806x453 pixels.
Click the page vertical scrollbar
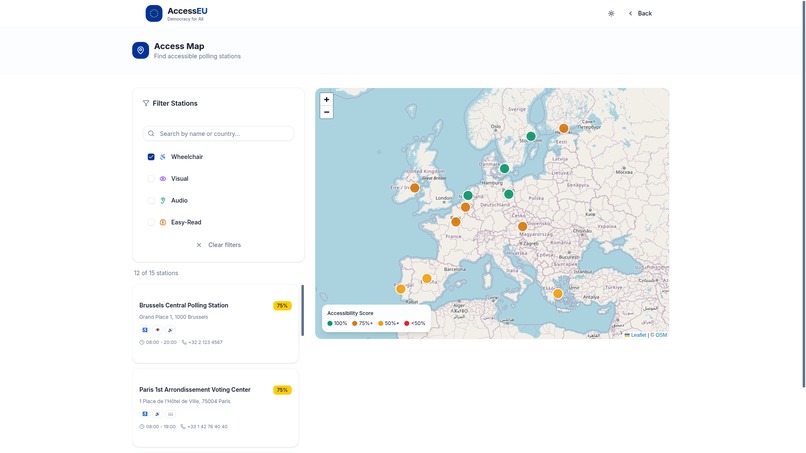[x=804, y=194]
